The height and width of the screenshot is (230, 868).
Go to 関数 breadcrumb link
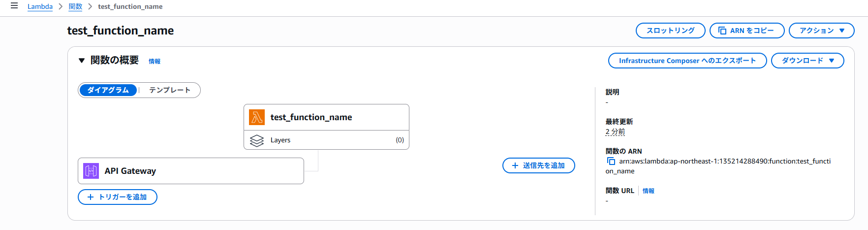(x=75, y=6)
